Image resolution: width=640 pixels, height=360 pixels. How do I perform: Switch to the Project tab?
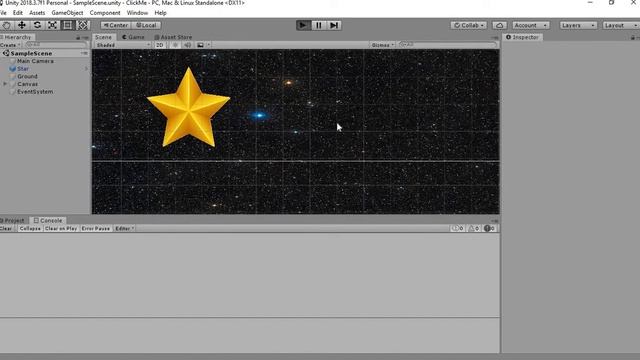13,220
